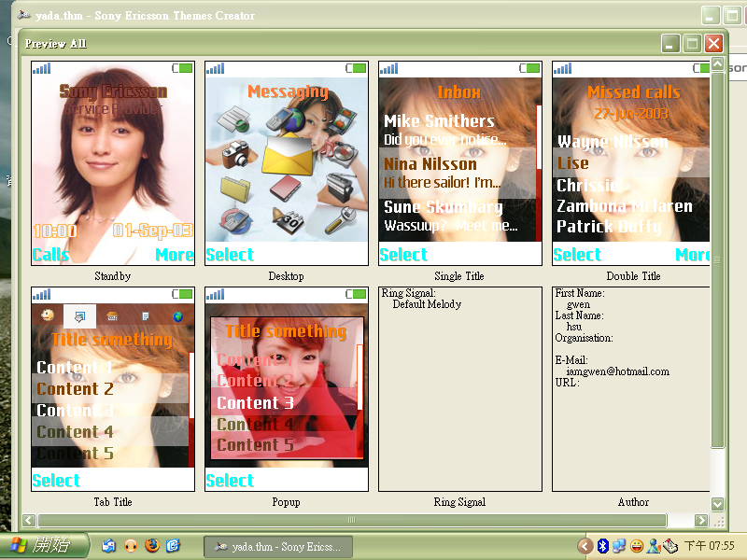
Task: Click the yellow folder icon in Desktop preview
Action: 236,189
